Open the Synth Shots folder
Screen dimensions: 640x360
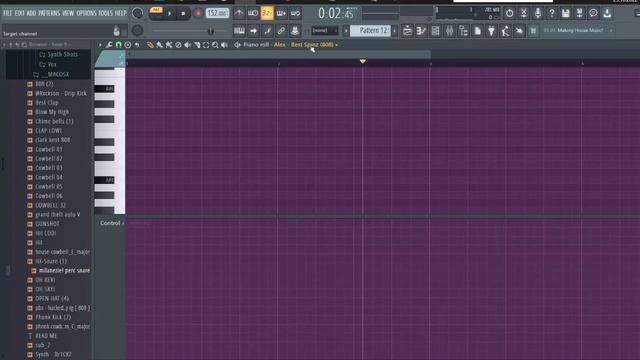[x=58, y=54]
